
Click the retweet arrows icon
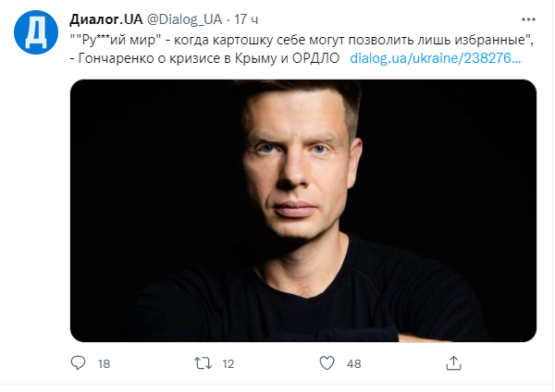point(203,363)
